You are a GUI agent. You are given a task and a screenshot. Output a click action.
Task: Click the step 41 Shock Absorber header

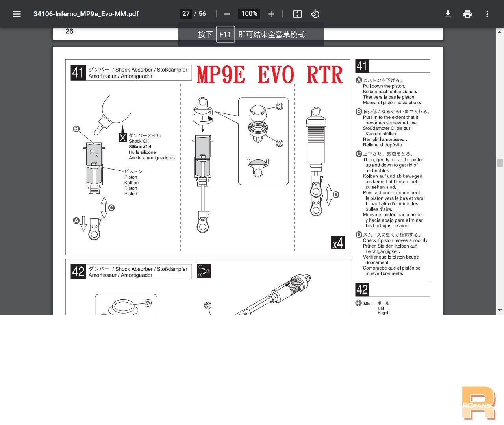point(131,73)
